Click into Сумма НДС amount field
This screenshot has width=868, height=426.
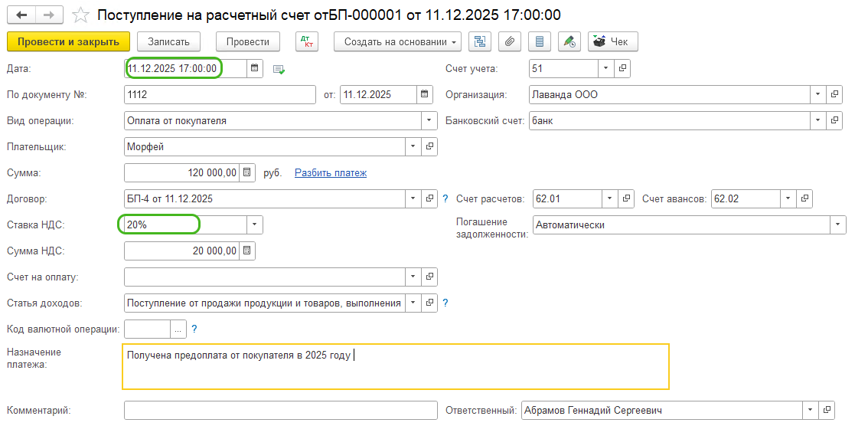tap(182, 251)
